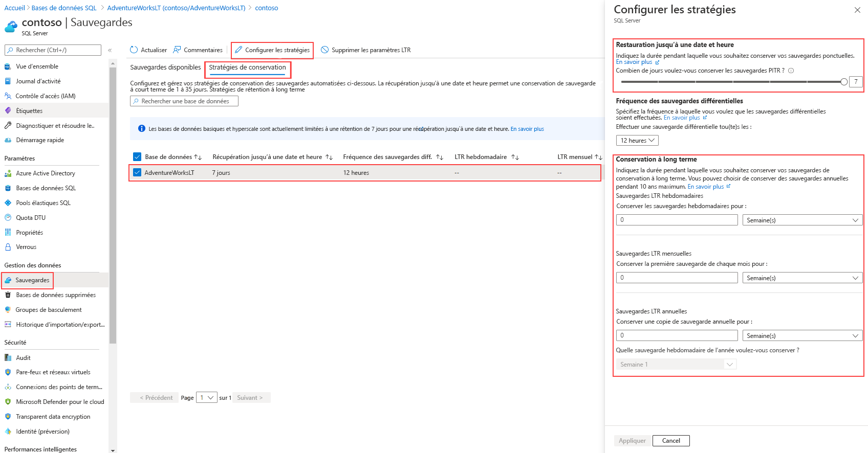Click the Rechercher (Ctrl+/) search box
868x453 pixels.
[x=53, y=50]
